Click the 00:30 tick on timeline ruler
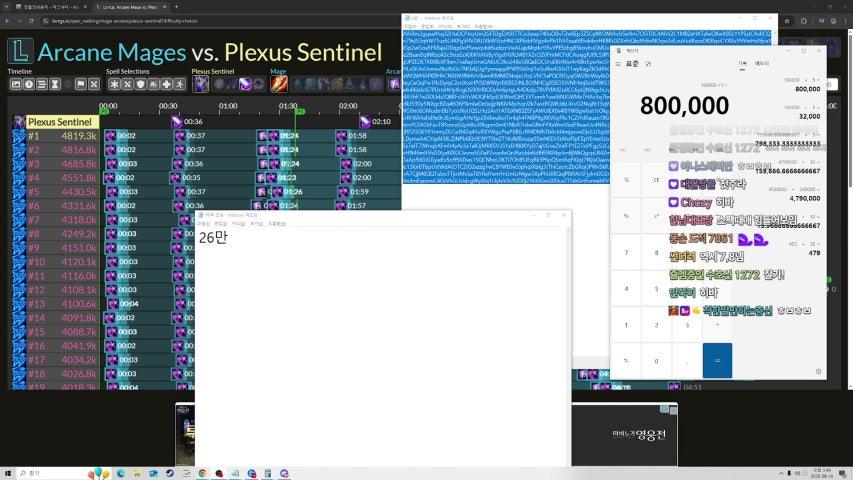The image size is (853, 480). 168,106
